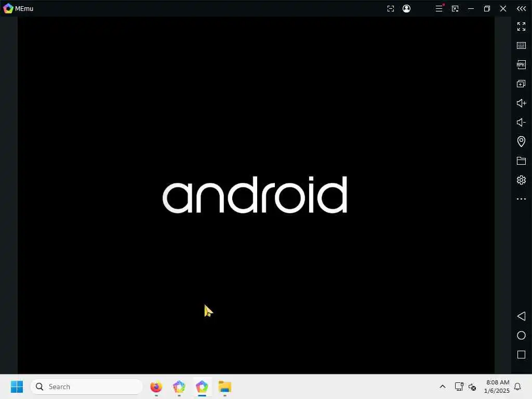Open the shared folder icon
The height and width of the screenshot is (399, 532).
pyautogui.click(x=521, y=161)
